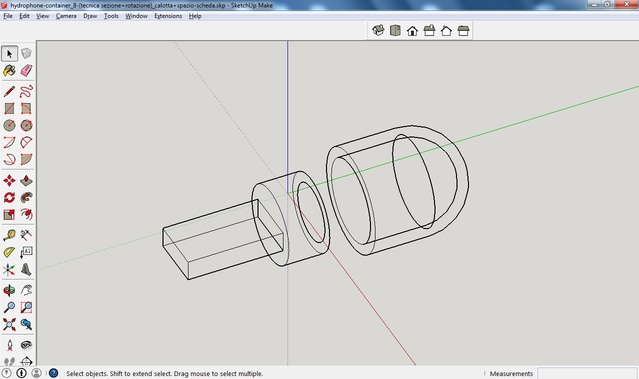The image size is (639, 379).
Task: Click the sign-in user status icon
Action: [x=36, y=373]
